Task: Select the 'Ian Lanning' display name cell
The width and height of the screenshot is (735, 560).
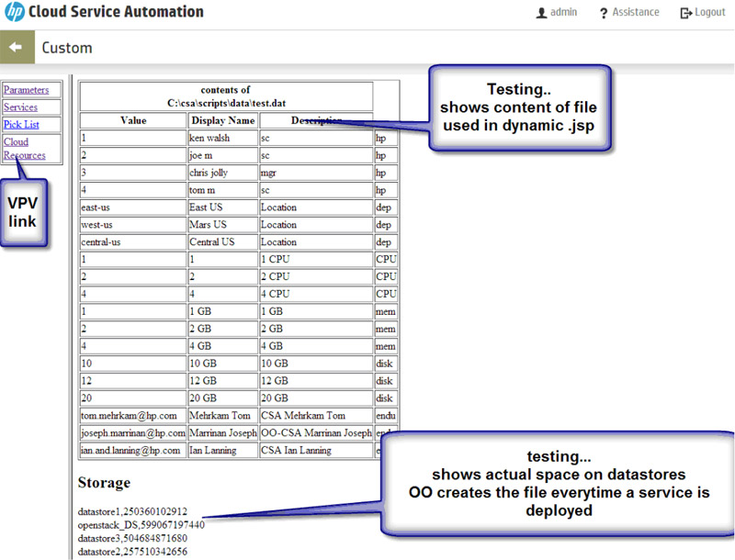Action: [222, 450]
